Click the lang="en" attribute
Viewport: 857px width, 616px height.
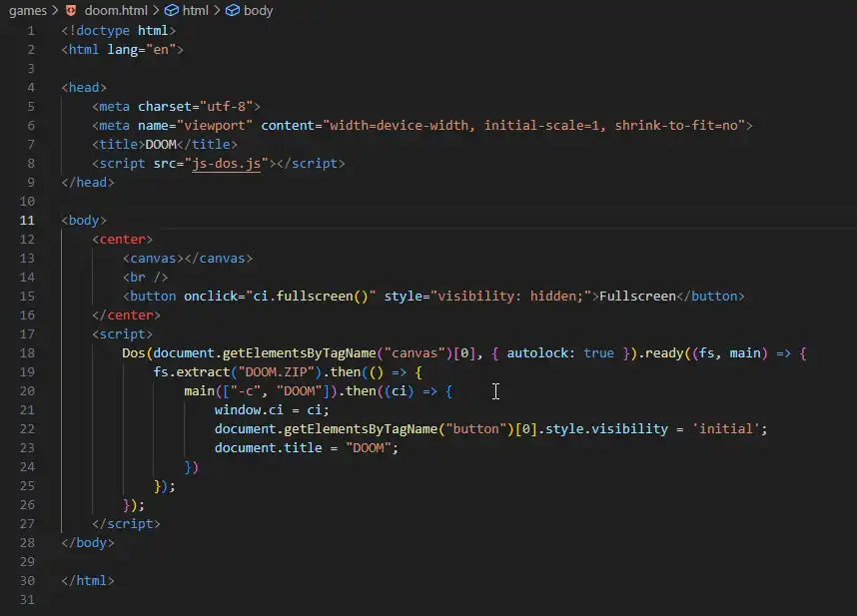pyautogui.click(x=142, y=50)
